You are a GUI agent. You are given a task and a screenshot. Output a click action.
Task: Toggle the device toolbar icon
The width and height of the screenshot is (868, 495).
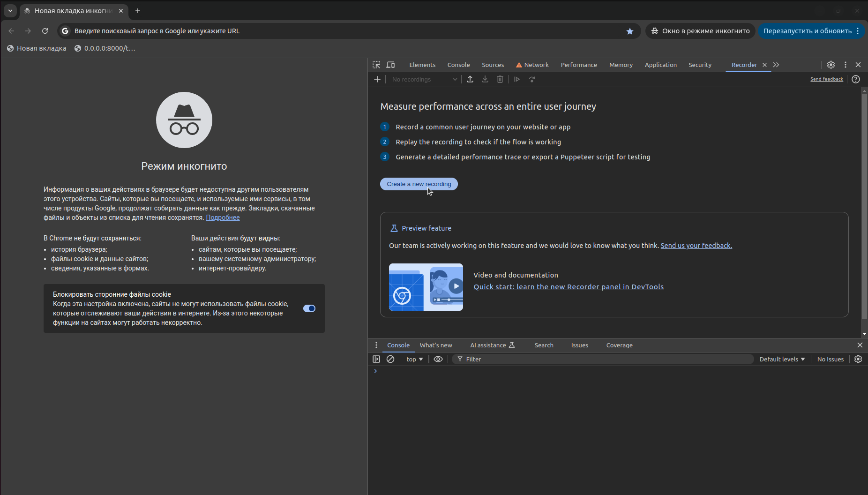click(x=390, y=65)
